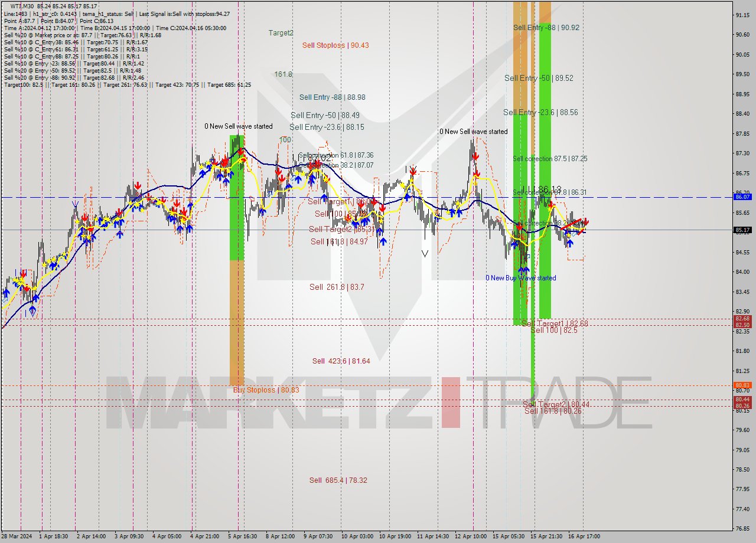Select '16 Apr 17:00' on the time axis
Viewport: 756px width, 543px height.
click(584, 537)
